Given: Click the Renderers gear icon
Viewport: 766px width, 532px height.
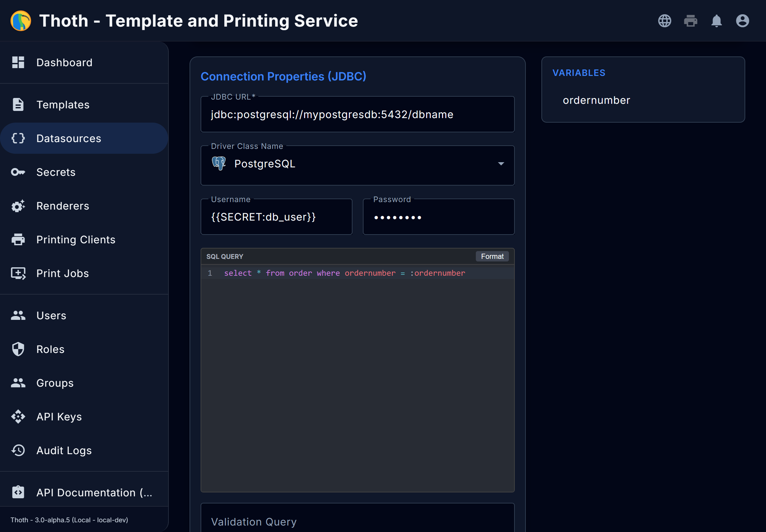Looking at the screenshot, I should click(x=18, y=206).
